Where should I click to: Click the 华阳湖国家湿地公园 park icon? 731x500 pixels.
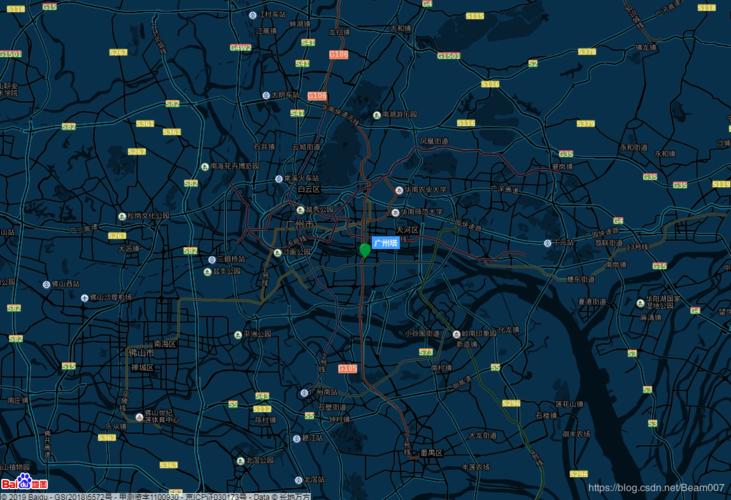pyautogui.click(x=641, y=303)
